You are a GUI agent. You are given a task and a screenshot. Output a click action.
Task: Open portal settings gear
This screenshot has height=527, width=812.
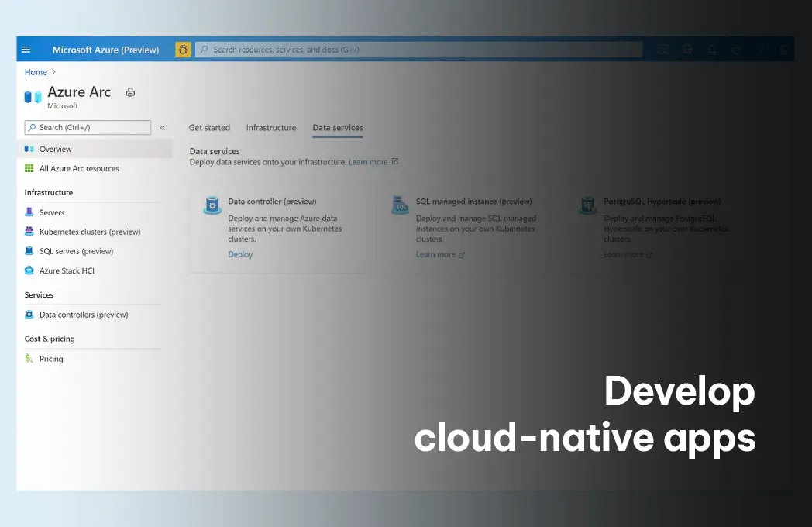pyautogui.click(x=736, y=49)
